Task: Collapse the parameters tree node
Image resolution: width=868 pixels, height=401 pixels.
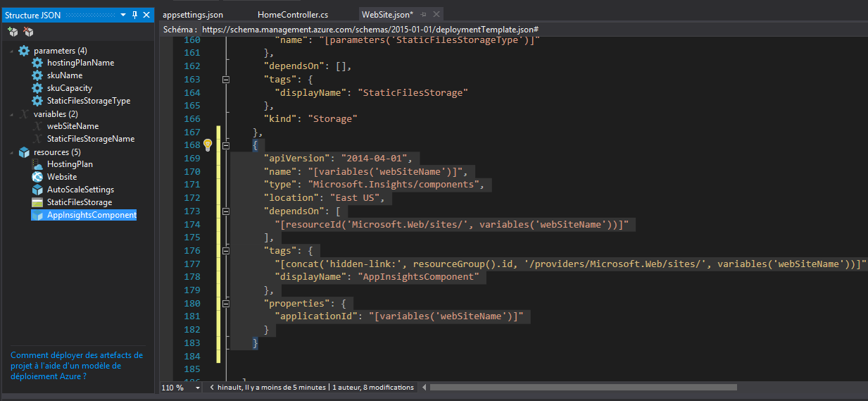Action: pyautogui.click(x=12, y=51)
